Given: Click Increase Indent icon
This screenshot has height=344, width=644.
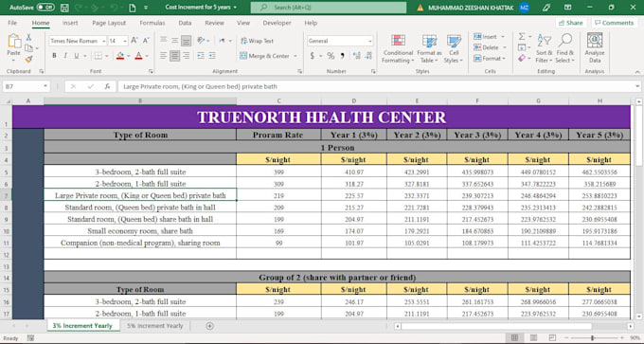Looking at the screenshot, I should (212, 56).
